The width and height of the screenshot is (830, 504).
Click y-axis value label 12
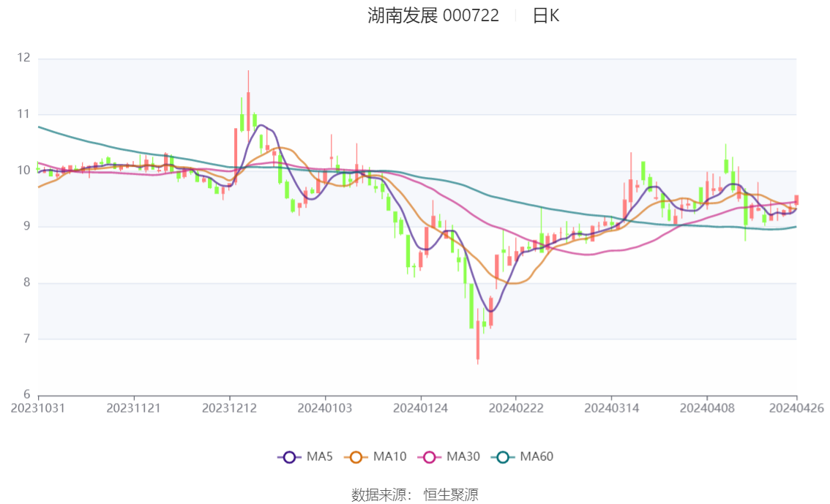23,58
